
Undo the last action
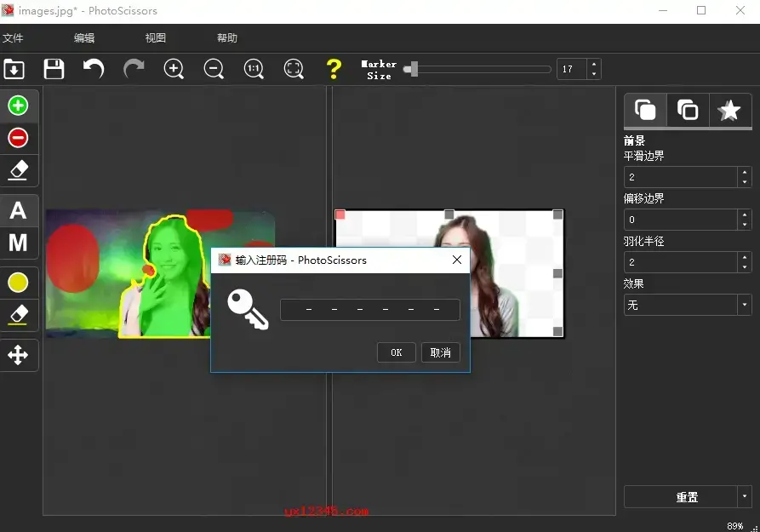tap(94, 69)
